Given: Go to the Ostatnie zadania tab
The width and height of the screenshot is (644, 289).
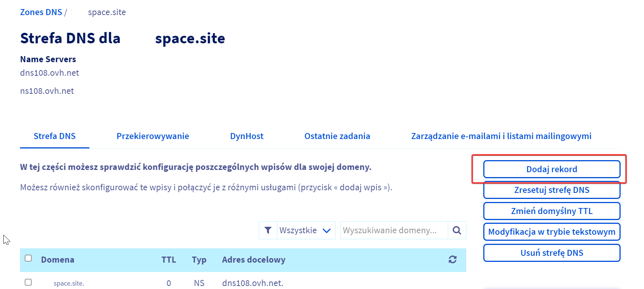Looking at the screenshot, I should click(337, 136).
